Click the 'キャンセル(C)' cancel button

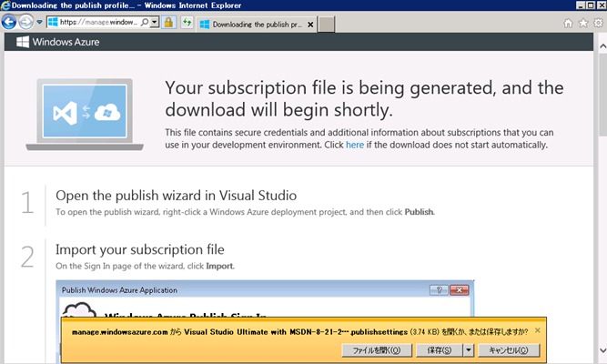(x=509, y=350)
